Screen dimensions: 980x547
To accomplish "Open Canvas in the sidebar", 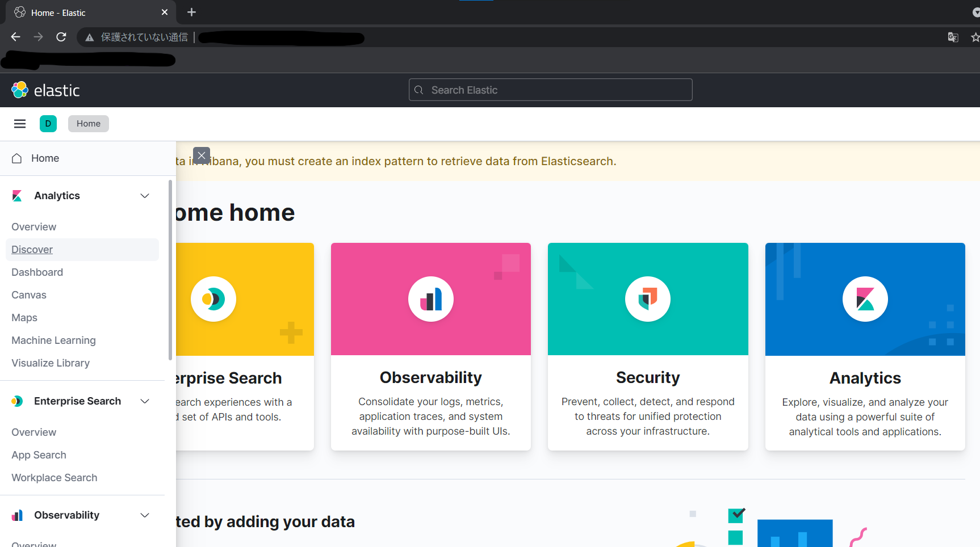I will (x=29, y=295).
